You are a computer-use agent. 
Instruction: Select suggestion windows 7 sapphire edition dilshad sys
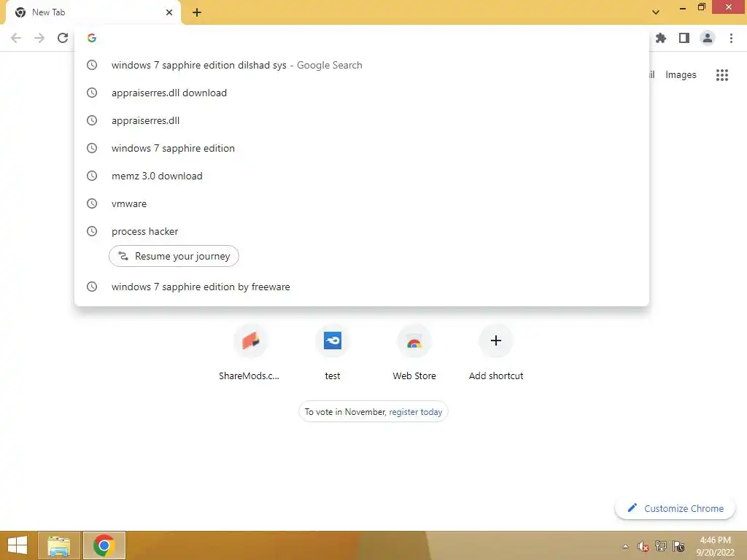pos(362,65)
